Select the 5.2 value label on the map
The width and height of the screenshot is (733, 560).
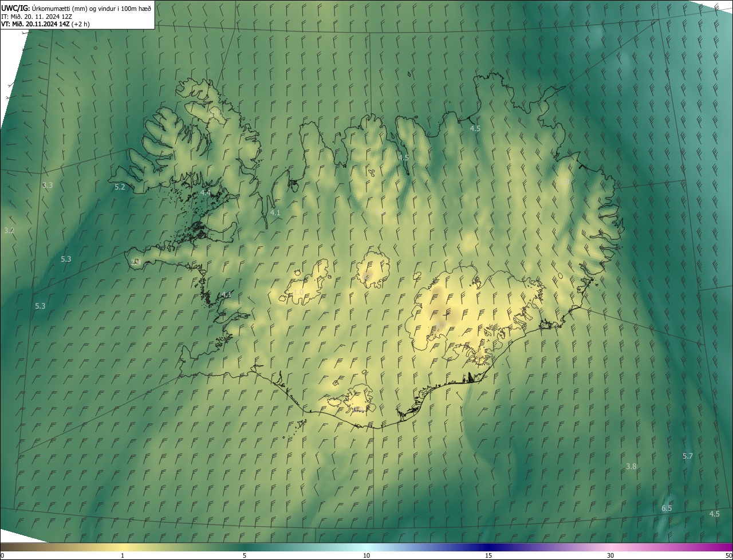point(120,187)
